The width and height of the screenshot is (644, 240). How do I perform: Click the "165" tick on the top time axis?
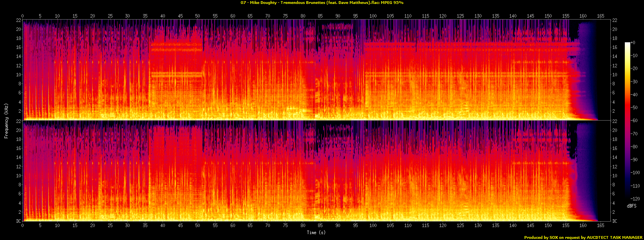(601, 16)
